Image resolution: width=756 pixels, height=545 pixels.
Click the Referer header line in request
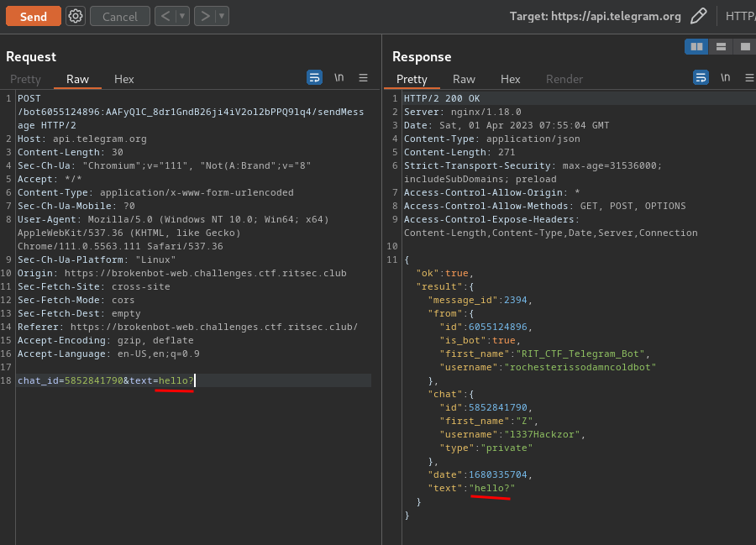point(187,327)
